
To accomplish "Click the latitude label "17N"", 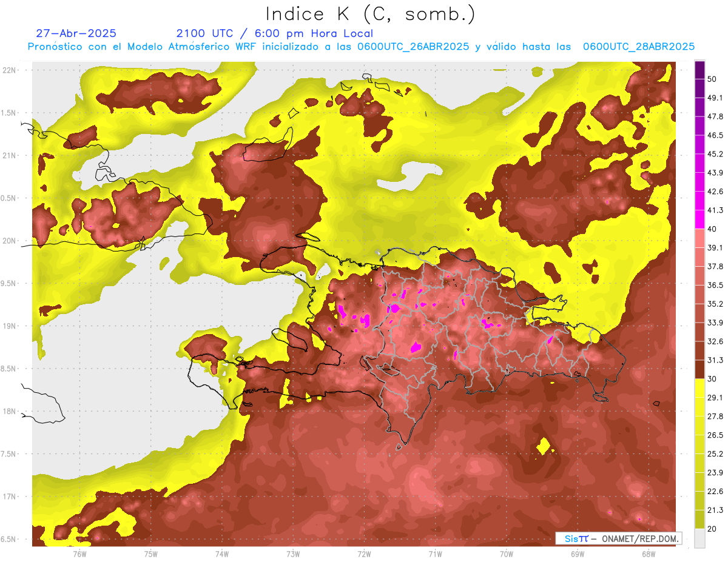I will pyautogui.click(x=10, y=497).
